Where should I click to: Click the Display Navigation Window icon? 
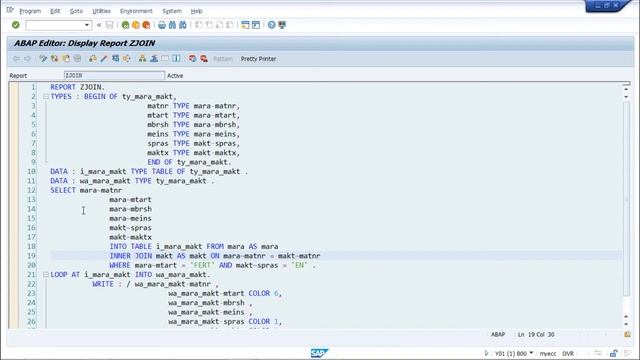[153, 59]
